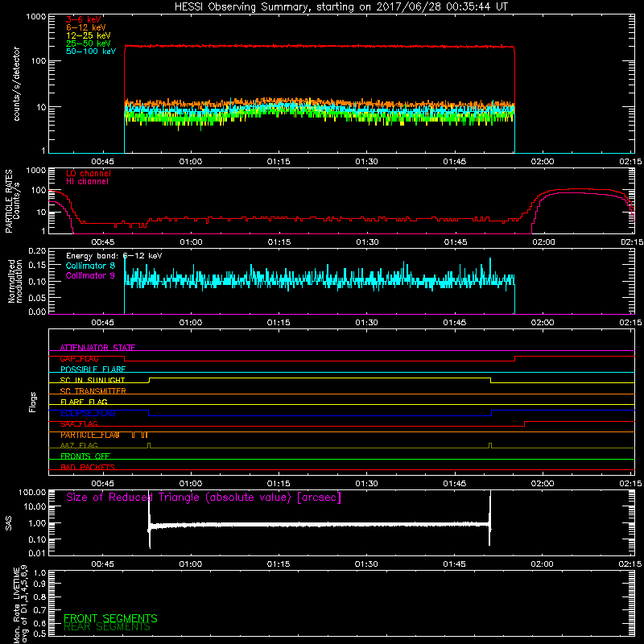The height and width of the screenshot is (644, 644).
Task: Click the 00:45 tick under the Flags panel
Action: click(103, 484)
